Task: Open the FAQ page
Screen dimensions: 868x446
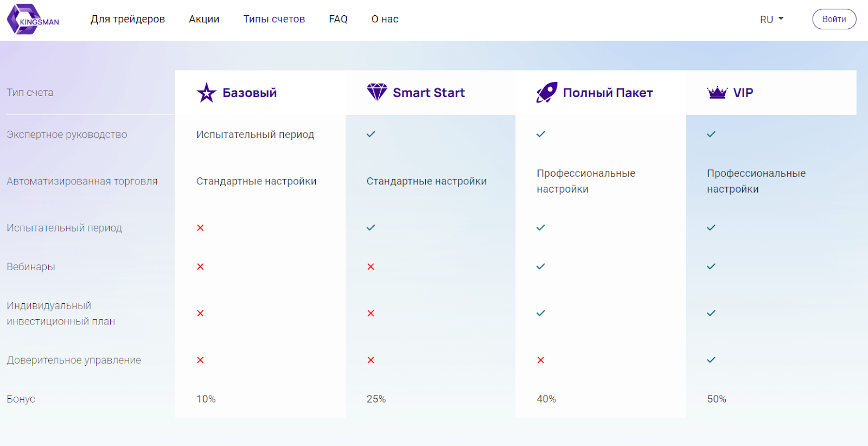Action: tap(338, 19)
